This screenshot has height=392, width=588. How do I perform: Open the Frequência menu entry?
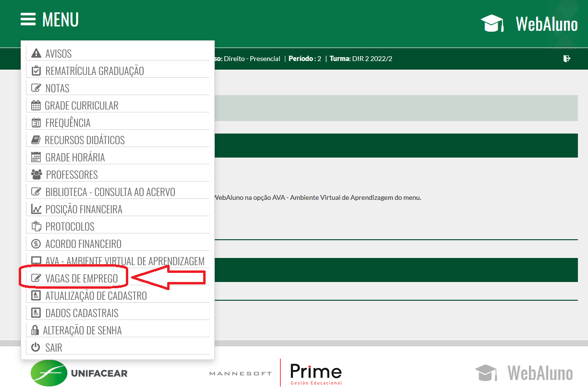[68, 123]
